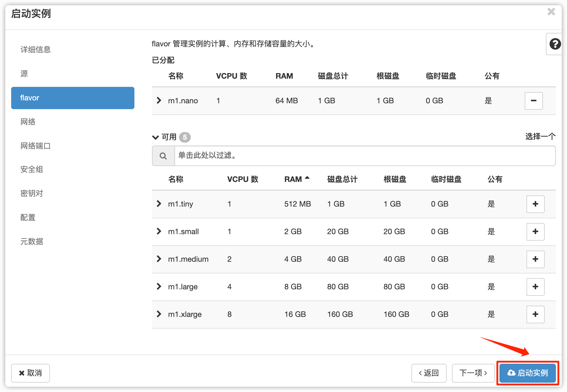Expand the m1.tiny row details

[159, 204]
